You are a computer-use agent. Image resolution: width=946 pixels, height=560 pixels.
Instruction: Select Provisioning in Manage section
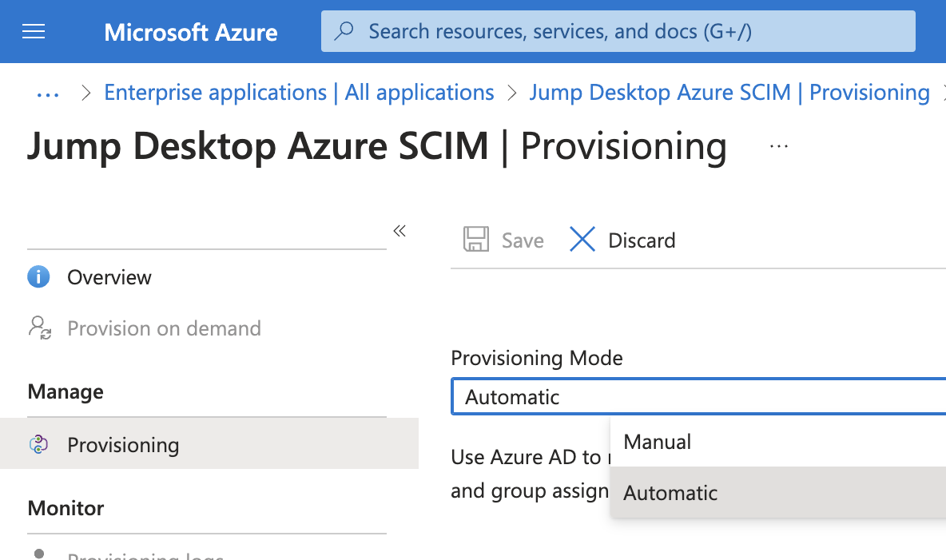coord(209,443)
